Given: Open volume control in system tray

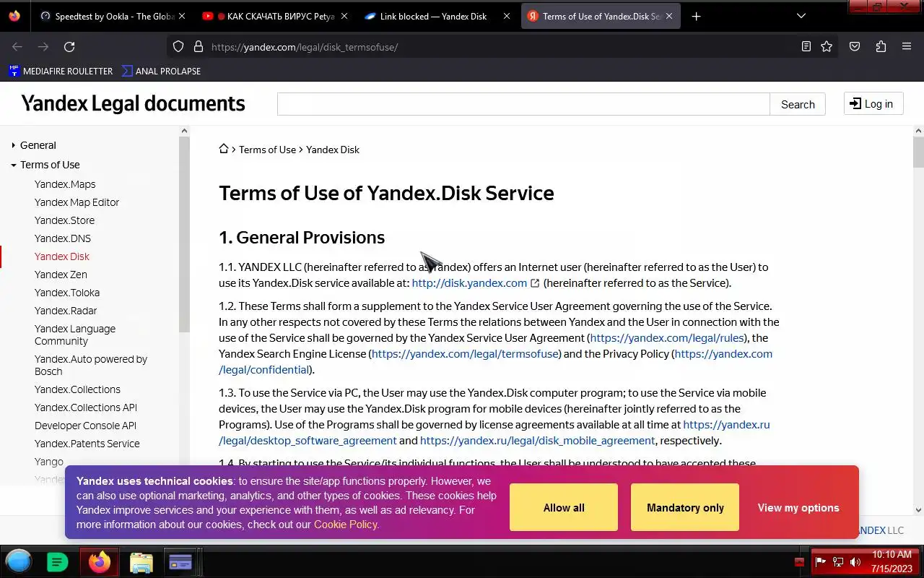Looking at the screenshot, I should 856,561.
